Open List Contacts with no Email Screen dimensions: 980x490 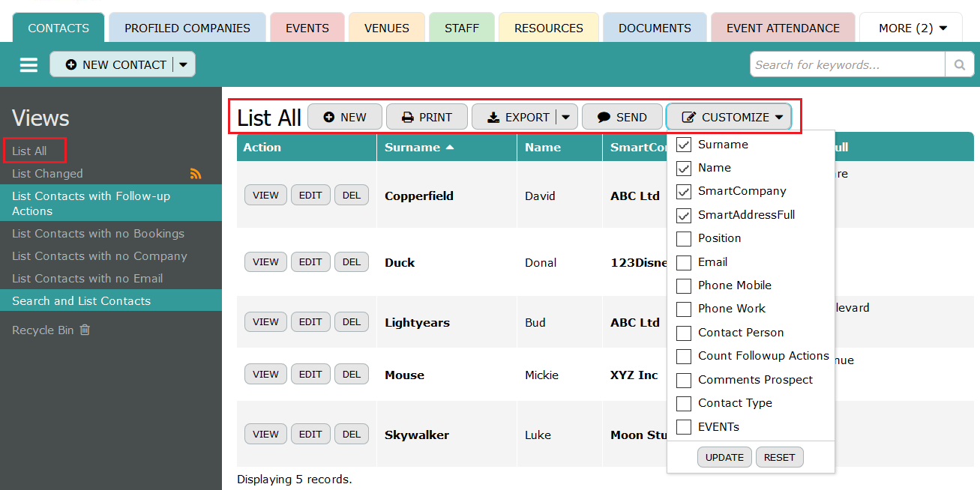pyautogui.click(x=87, y=279)
